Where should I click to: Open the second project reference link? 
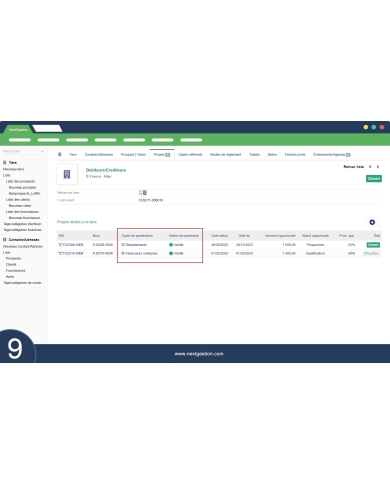71,253
